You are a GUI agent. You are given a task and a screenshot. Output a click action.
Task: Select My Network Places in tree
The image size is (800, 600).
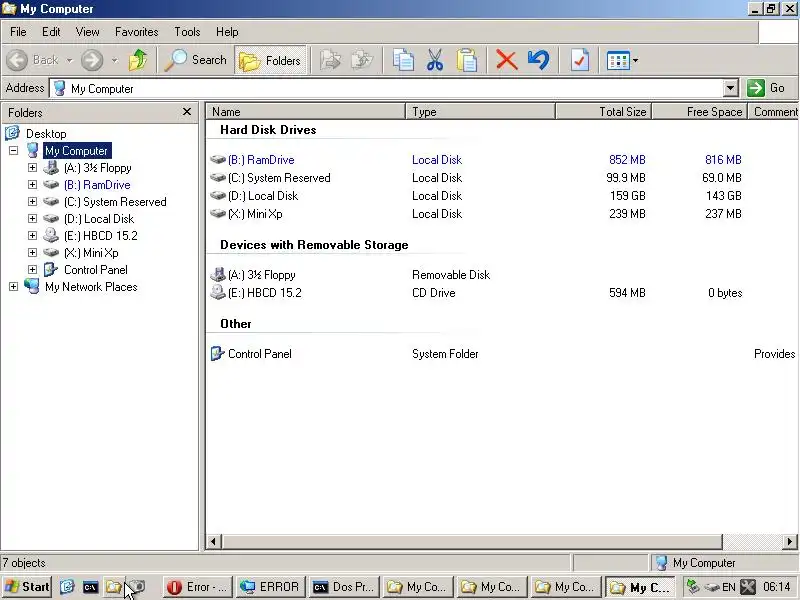tap(91, 287)
